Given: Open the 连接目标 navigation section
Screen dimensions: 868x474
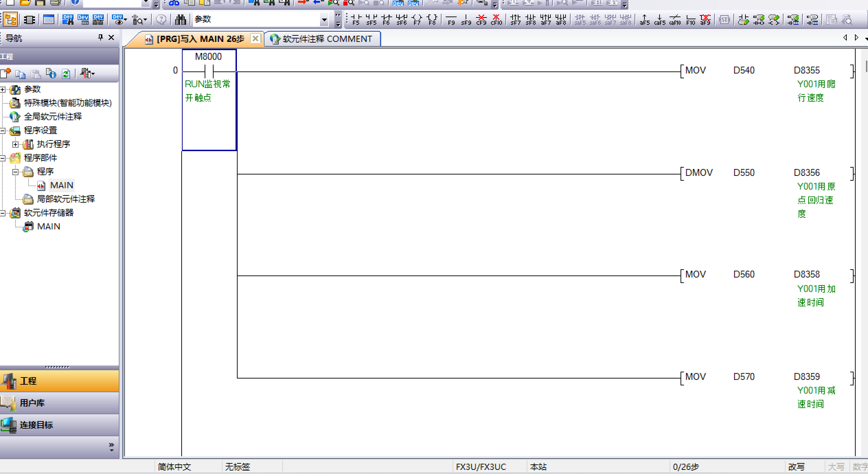Looking at the screenshot, I should pos(36,425).
